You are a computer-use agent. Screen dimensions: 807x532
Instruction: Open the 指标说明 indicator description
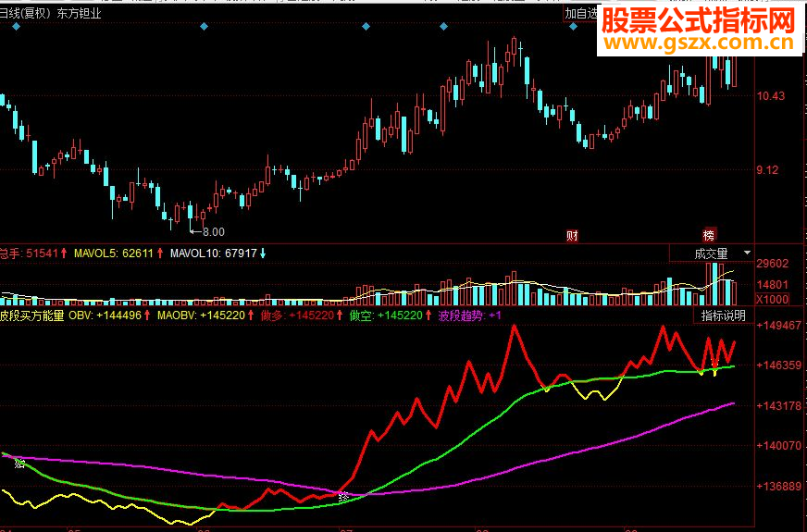coord(723,315)
